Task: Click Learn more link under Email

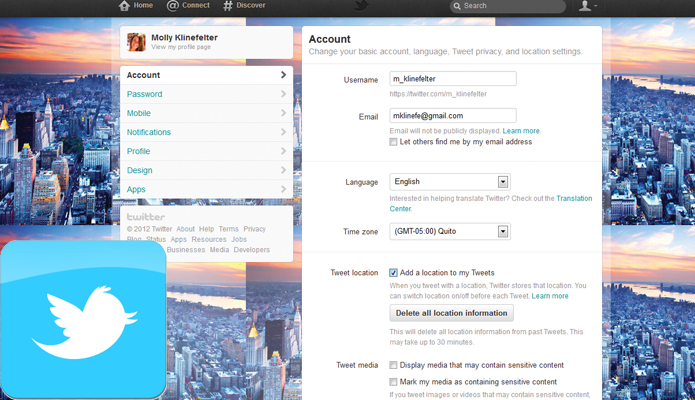Action: [x=521, y=131]
